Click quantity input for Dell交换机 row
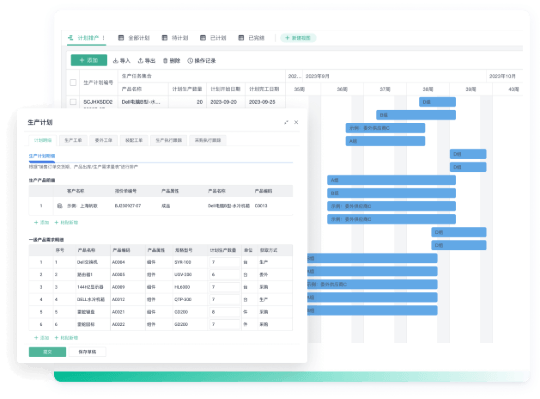 [225, 262]
